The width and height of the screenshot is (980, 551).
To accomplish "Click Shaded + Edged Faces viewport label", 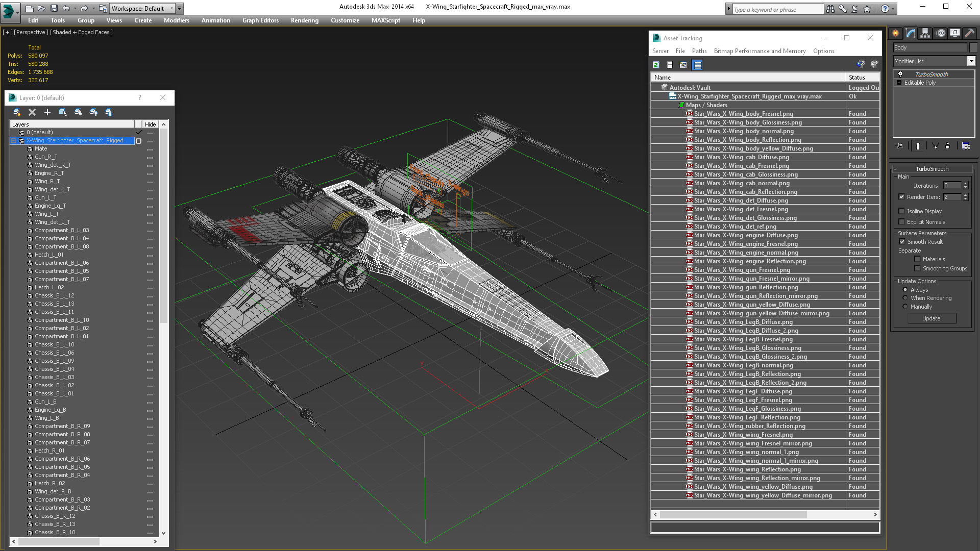I will (81, 32).
